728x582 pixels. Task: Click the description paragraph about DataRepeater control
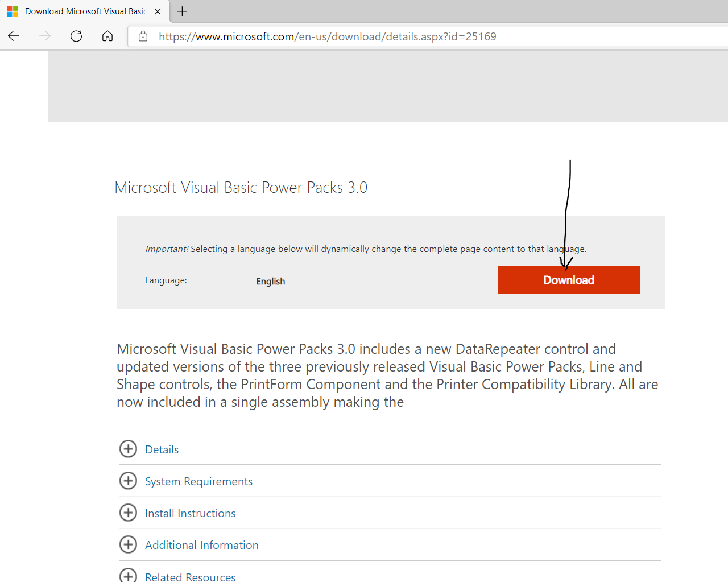tap(387, 375)
